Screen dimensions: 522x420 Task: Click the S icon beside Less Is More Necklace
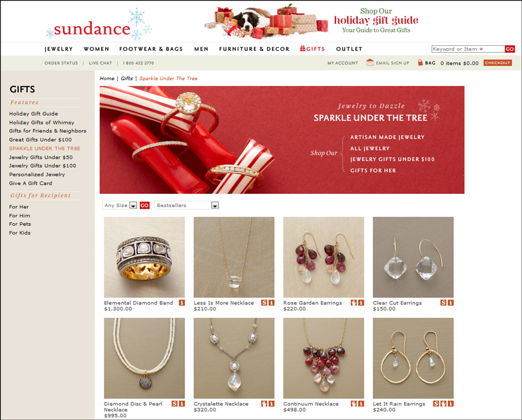click(264, 302)
